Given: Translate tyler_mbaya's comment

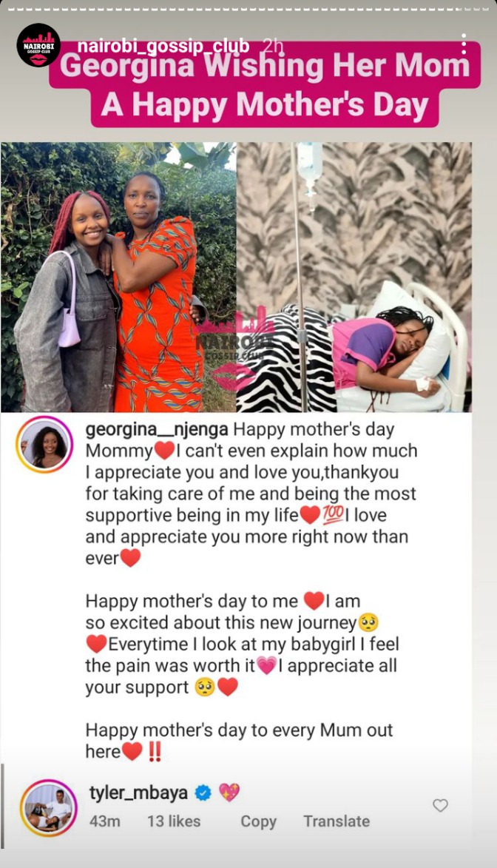Looking at the screenshot, I should [x=337, y=821].
